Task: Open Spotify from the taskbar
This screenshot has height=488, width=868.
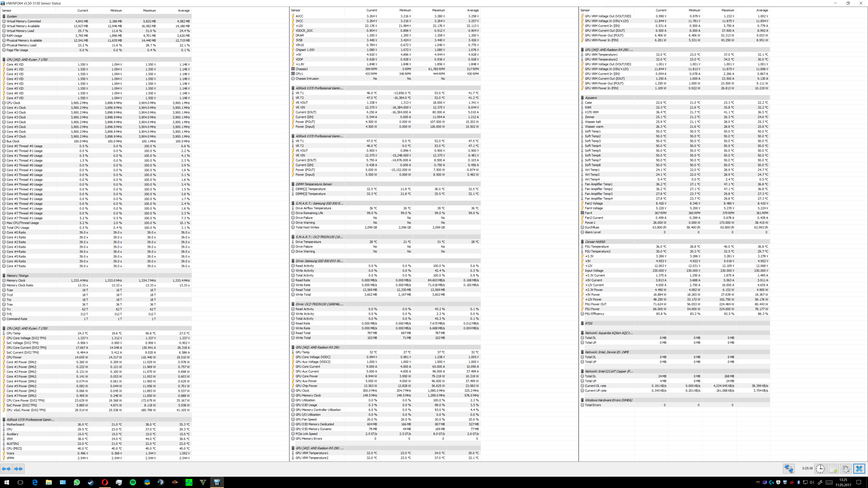Action: click(133, 482)
